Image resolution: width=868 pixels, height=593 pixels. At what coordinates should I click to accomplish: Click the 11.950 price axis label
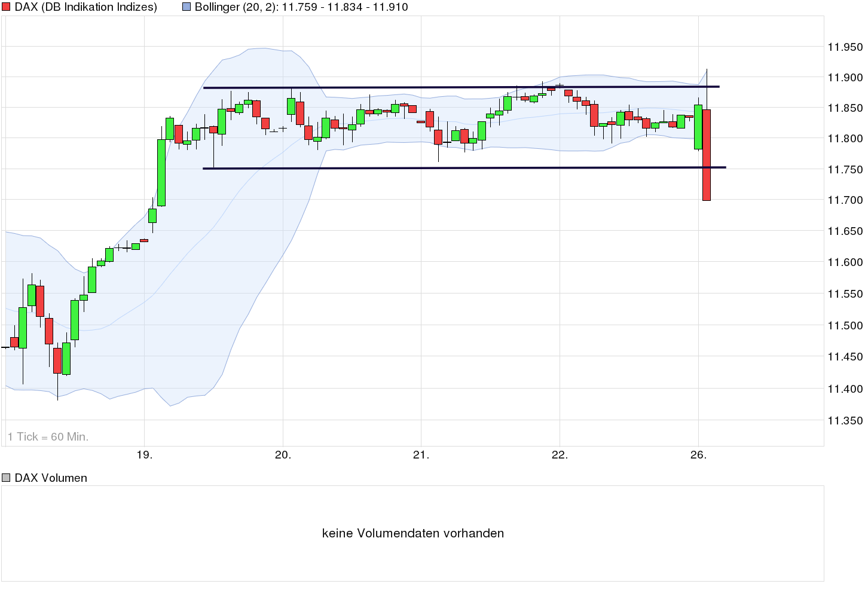point(845,47)
